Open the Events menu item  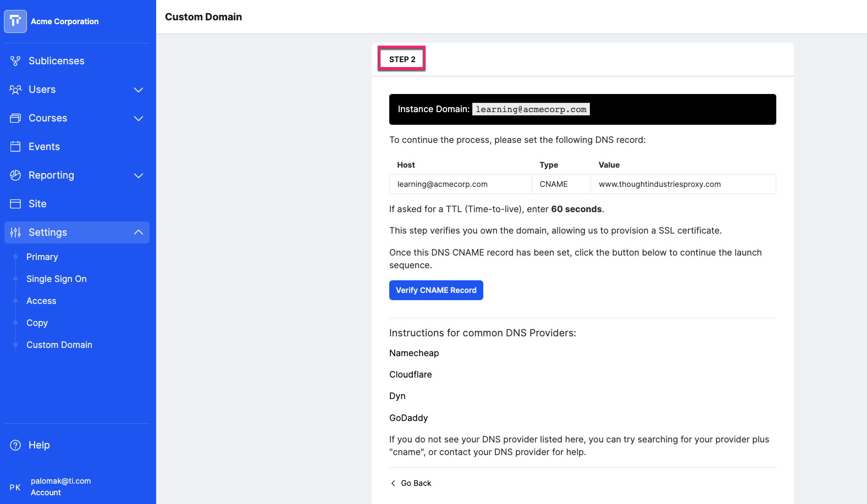77,147
